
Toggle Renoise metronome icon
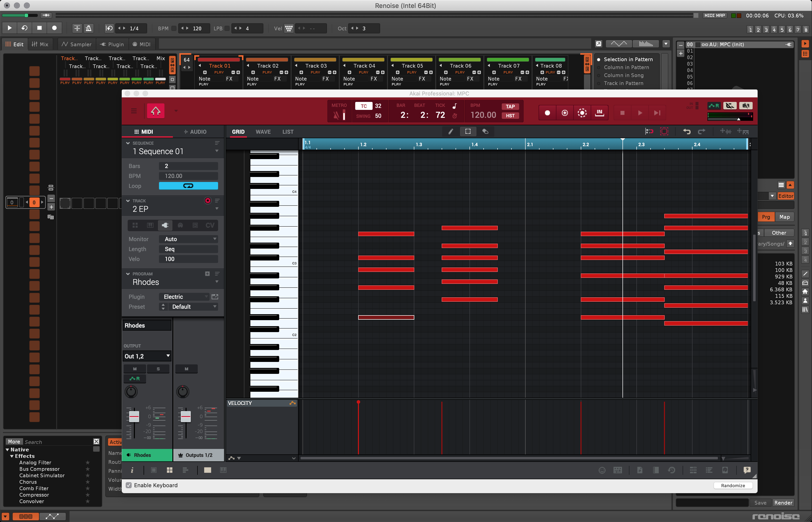pos(88,28)
